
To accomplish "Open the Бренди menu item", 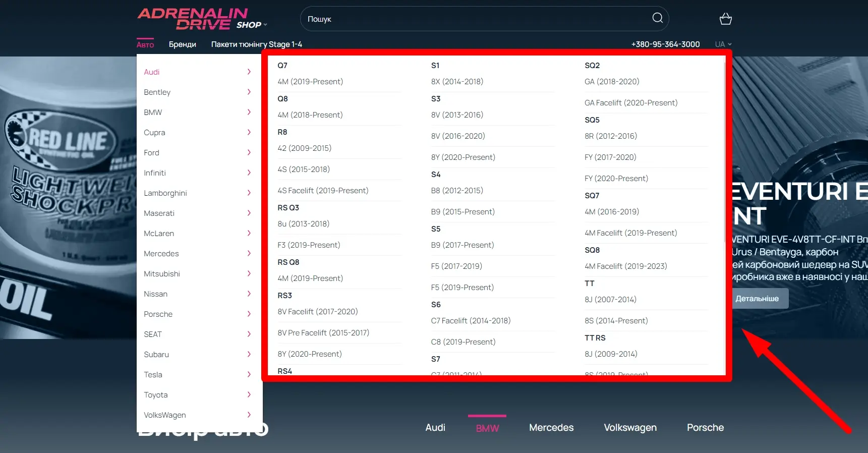I will (183, 44).
